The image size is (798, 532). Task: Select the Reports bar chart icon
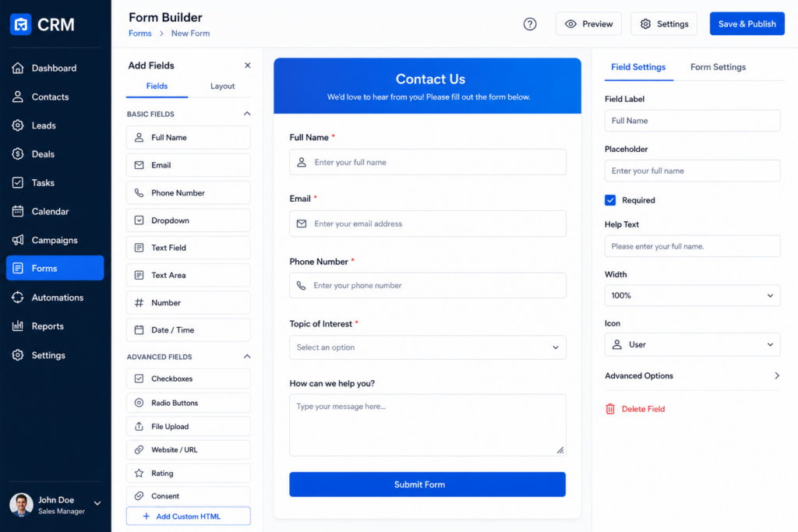[18, 326]
